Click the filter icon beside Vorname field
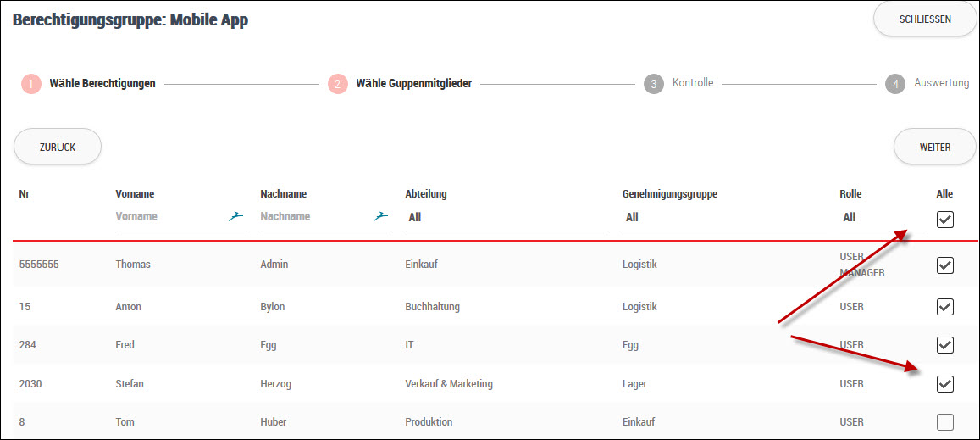 point(235,216)
